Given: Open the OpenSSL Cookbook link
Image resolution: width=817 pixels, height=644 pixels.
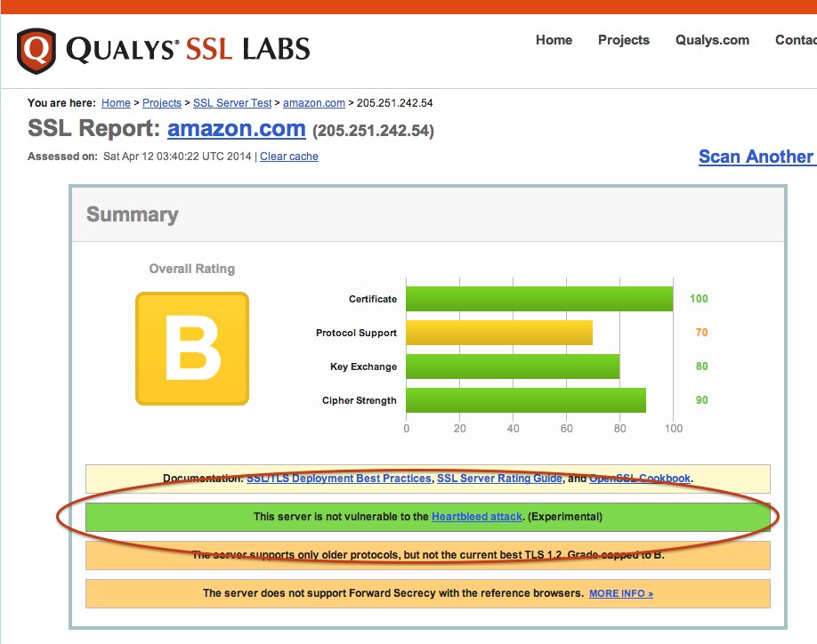Looking at the screenshot, I should 640,479.
